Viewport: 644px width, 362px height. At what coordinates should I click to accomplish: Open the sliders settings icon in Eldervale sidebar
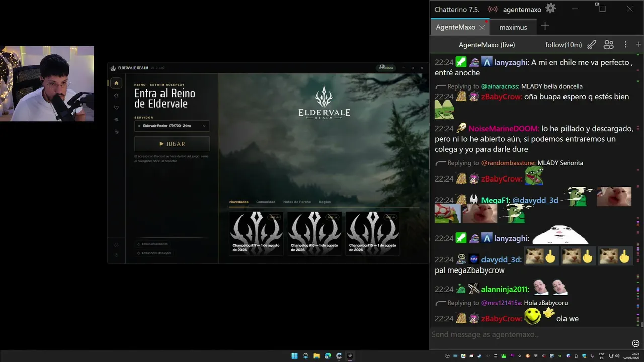[x=116, y=120]
